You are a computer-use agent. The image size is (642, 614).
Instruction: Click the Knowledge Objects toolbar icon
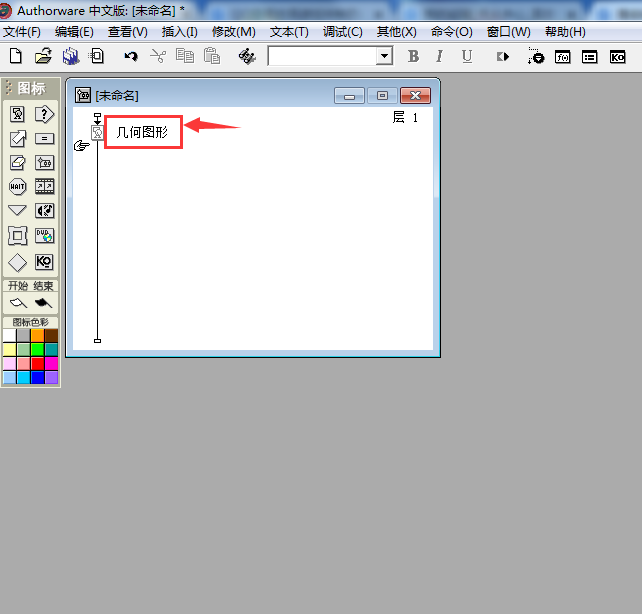coord(617,57)
